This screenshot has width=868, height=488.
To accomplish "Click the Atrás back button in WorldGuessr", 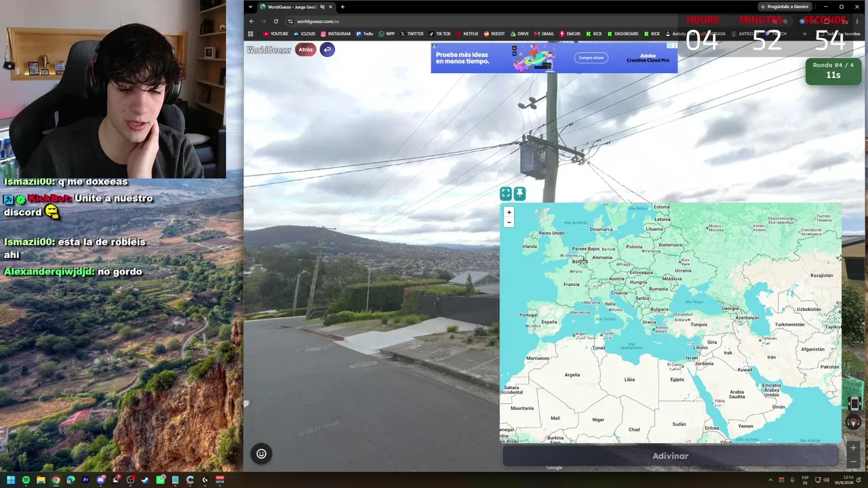I will [306, 49].
